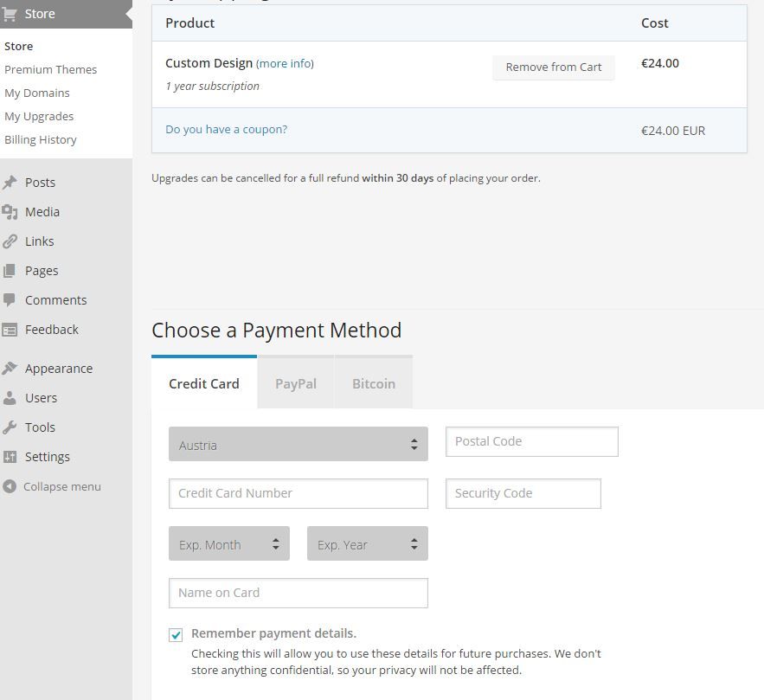Collapse the sidebar menu

[52, 486]
